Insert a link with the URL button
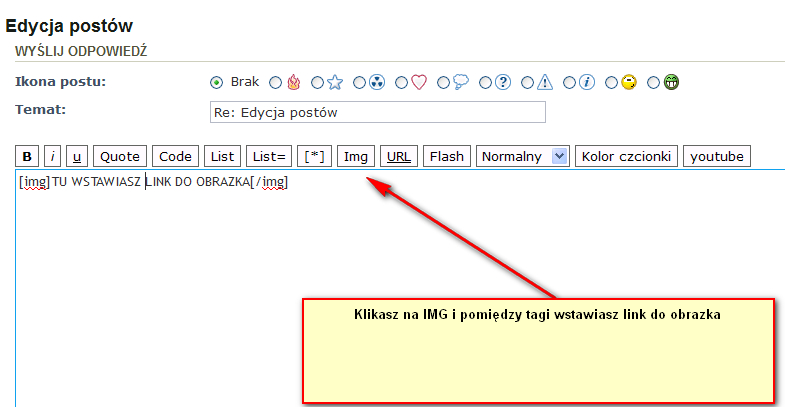 coord(398,156)
